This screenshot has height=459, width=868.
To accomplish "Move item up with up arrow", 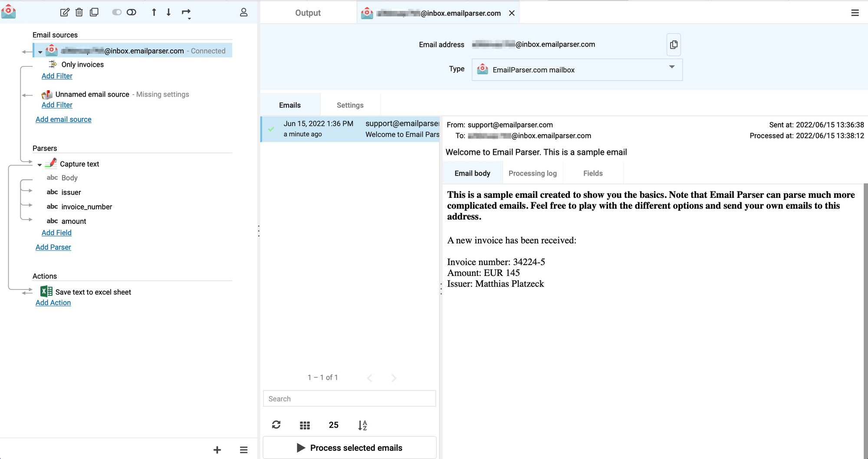I will pos(154,12).
